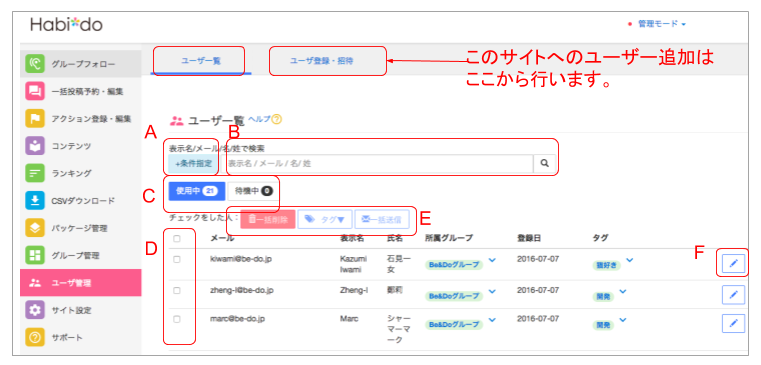Click the Be&Doグループ badge for Kazumi Iwami
761x365 pixels.
455,265
